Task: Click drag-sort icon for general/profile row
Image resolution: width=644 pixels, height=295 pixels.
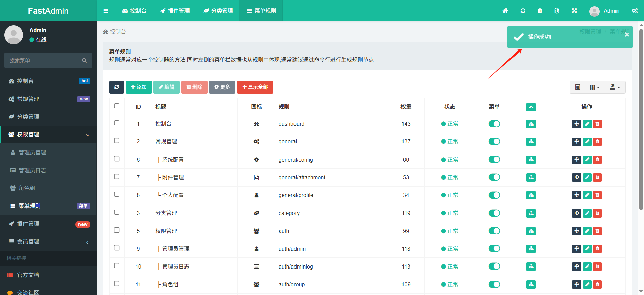Action: pyautogui.click(x=577, y=195)
